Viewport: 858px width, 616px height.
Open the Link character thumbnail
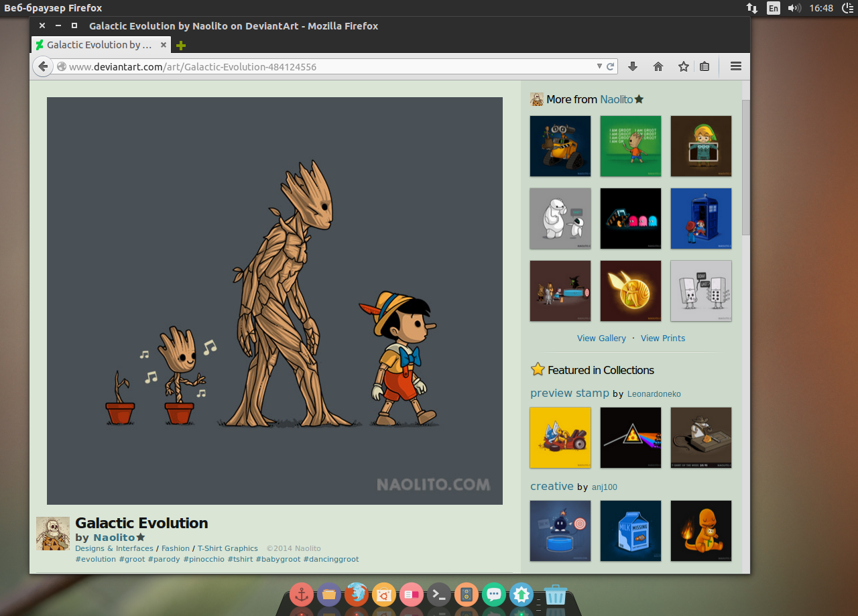701,146
